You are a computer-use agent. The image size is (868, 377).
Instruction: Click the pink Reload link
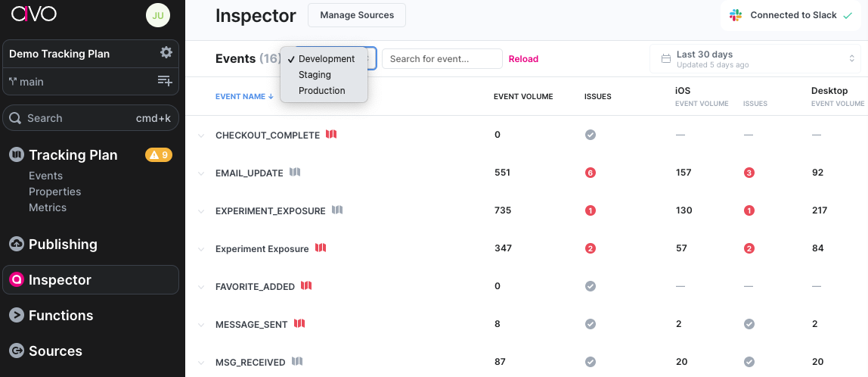pos(523,59)
